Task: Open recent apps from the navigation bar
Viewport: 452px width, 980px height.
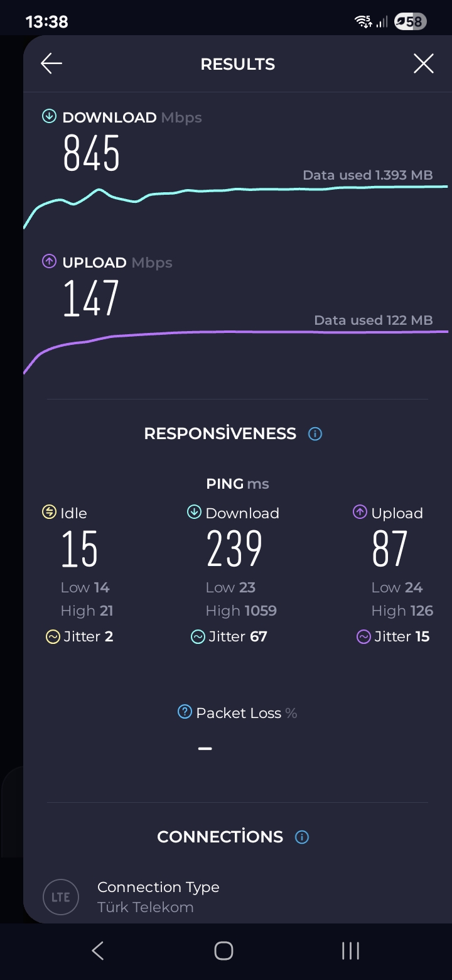Action: click(350, 951)
